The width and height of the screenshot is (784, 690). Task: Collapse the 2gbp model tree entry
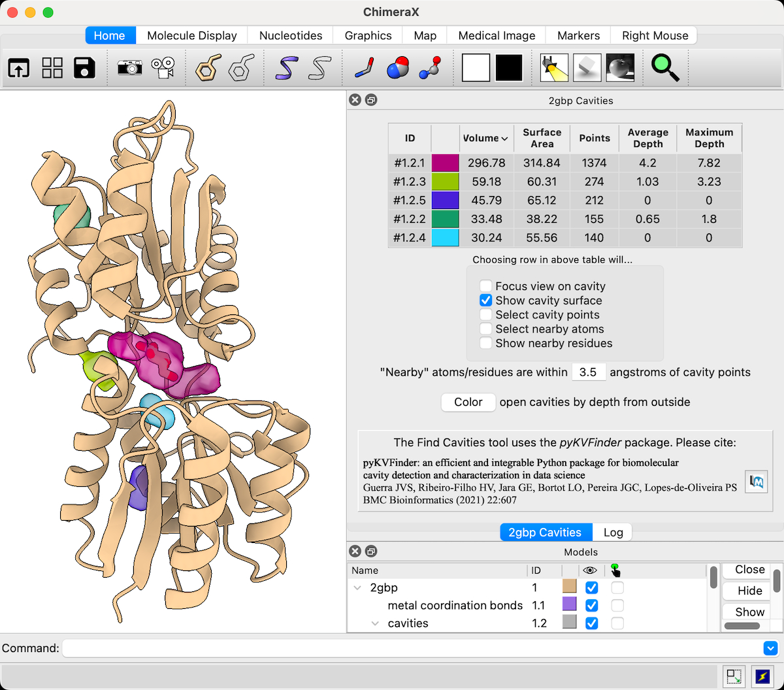coord(357,588)
